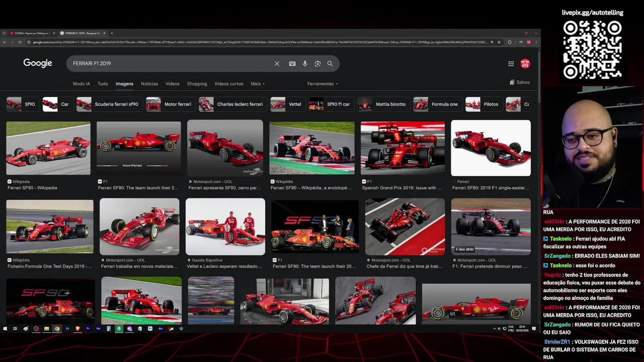Switch to the $100M+ Hypercars browser tab
Screen dimensions: 644x362
32,33
